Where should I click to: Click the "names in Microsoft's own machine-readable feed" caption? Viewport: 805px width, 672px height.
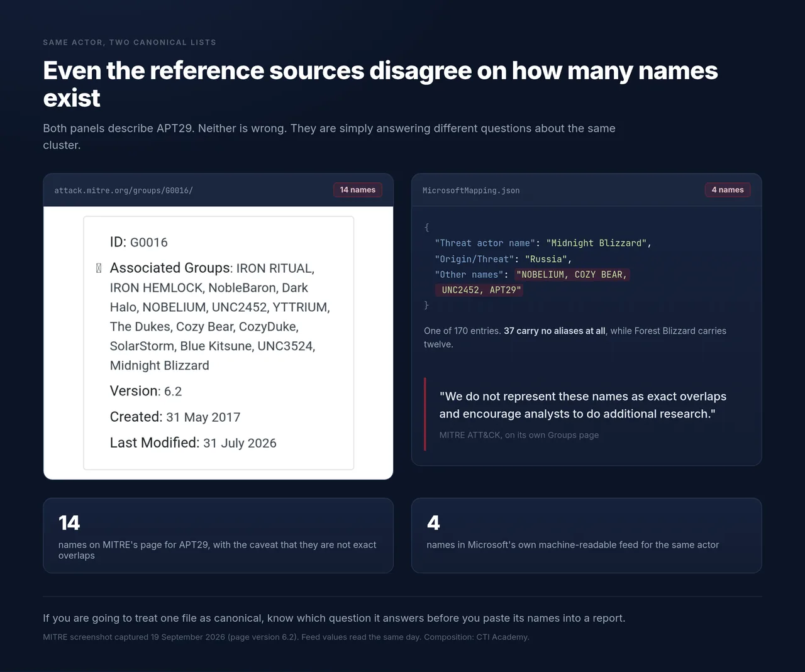click(572, 545)
